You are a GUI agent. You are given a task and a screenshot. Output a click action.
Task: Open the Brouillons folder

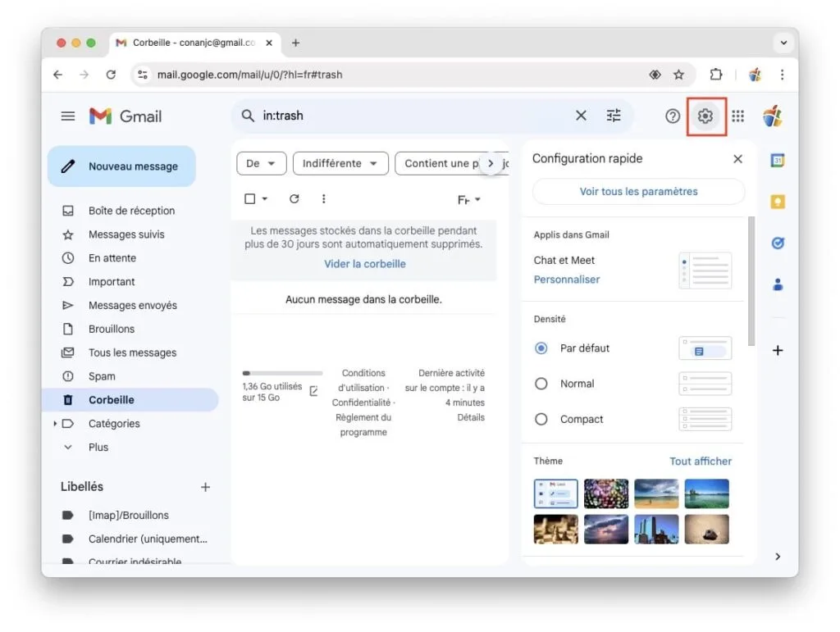tap(112, 329)
